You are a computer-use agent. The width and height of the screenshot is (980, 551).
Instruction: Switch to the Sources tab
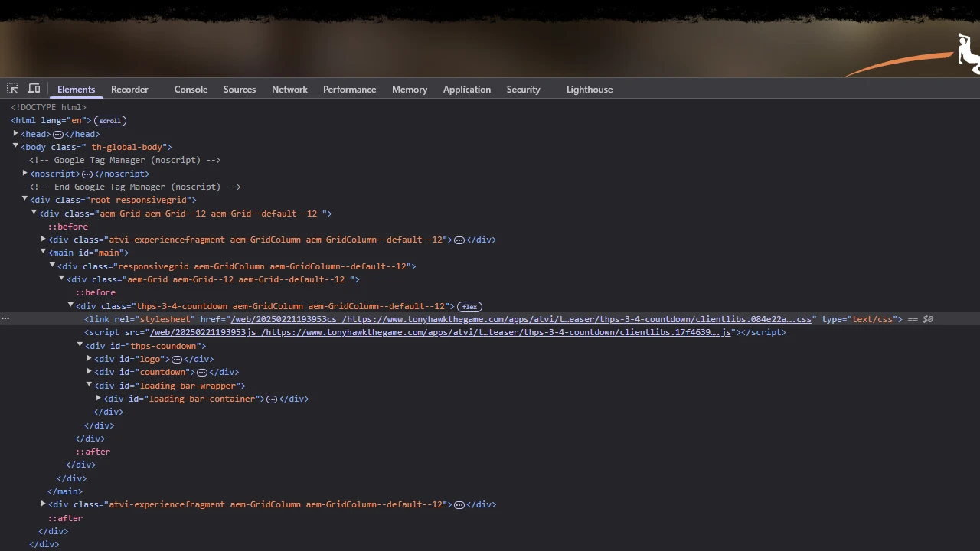click(x=240, y=90)
